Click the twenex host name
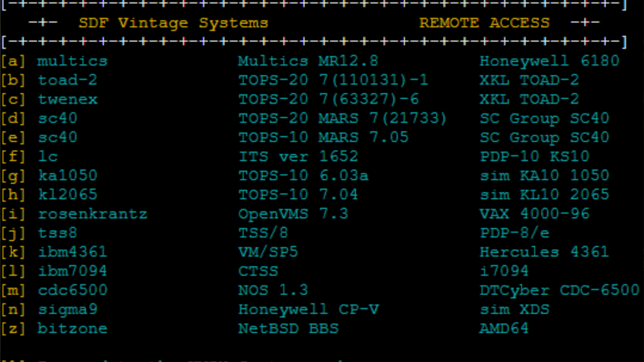The image size is (644, 362). [67, 99]
